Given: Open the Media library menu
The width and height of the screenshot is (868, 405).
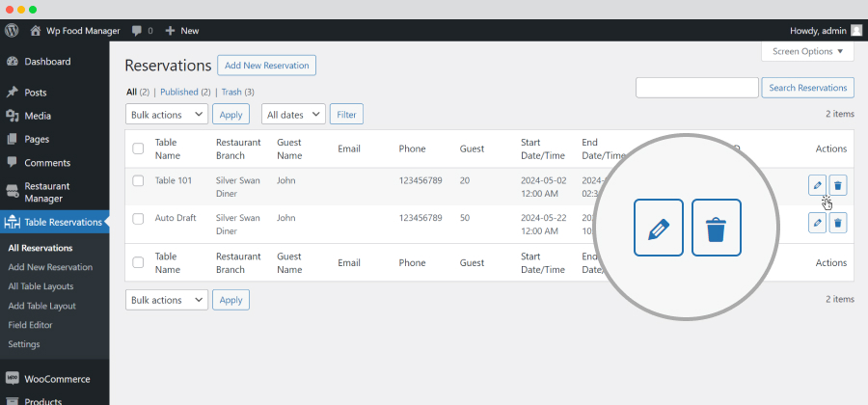Looking at the screenshot, I should coord(54,116).
